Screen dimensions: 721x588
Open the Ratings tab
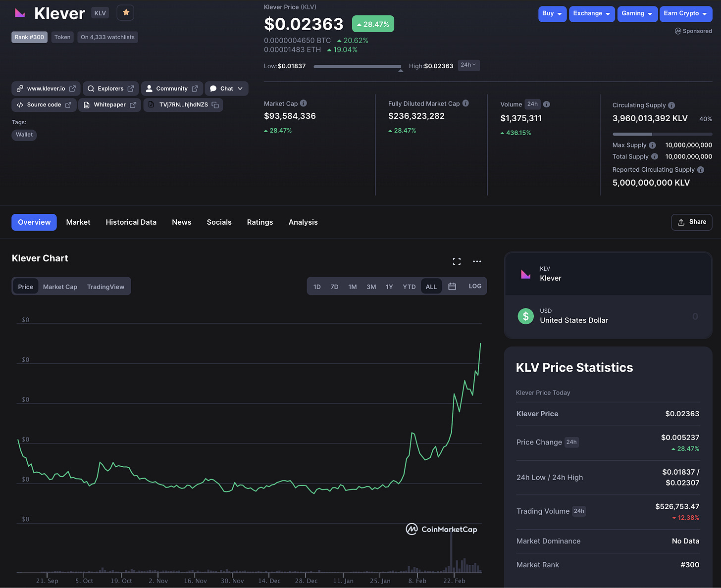click(x=260, y=222)
